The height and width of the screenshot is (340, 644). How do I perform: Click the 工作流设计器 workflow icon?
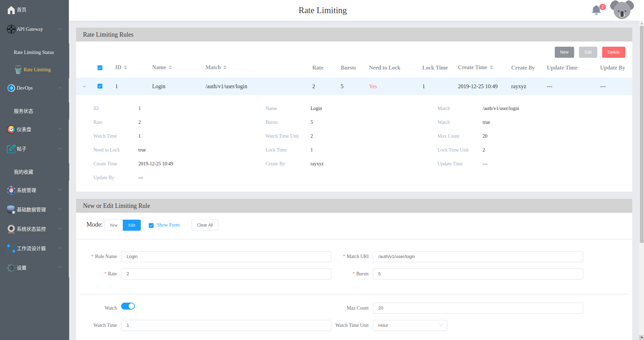pyautogui.click(x=11, y=249)
